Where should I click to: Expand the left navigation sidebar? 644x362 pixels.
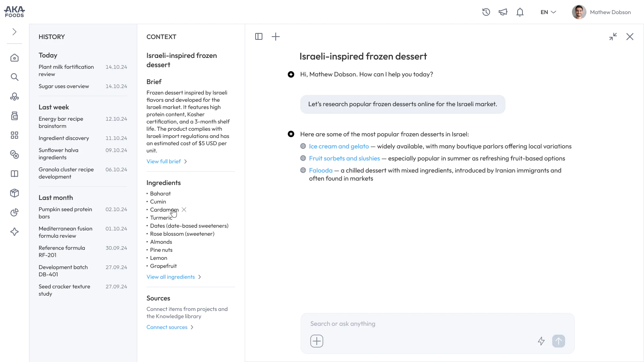pos(14,32)
